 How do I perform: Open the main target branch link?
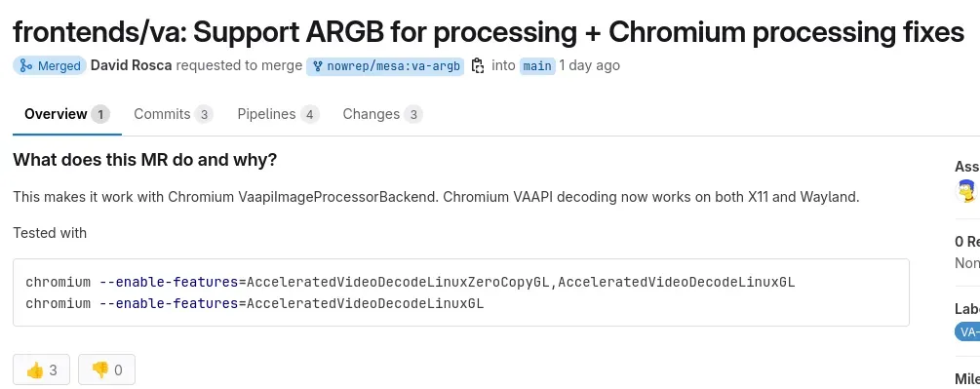tap(537, 66)
